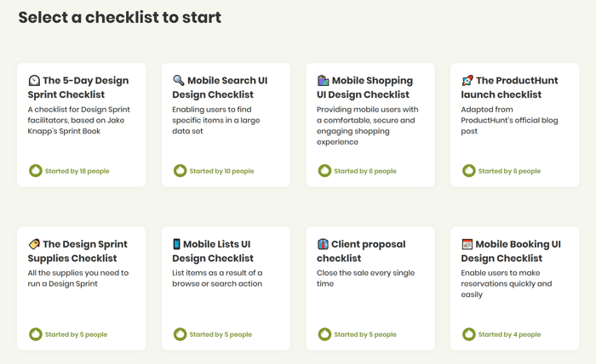The width and height of the screenshot is (596, 364).
Task: Click the magnifying glass icon on Mobile Search card
Action: (x=178, y=80)
